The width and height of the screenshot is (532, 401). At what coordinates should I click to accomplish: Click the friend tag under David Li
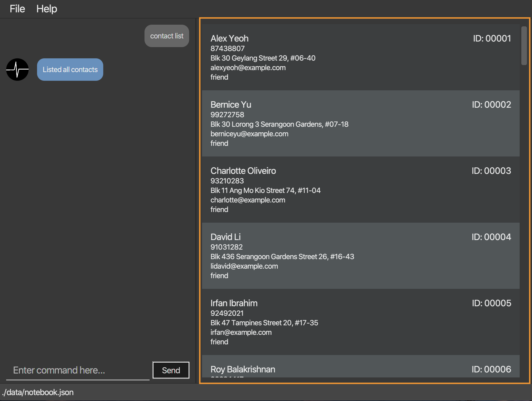pyautogui.click(x=219, y=276)
